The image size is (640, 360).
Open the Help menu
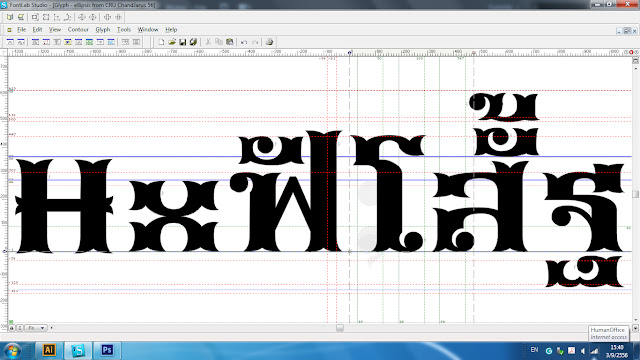(x=171, y=29)
